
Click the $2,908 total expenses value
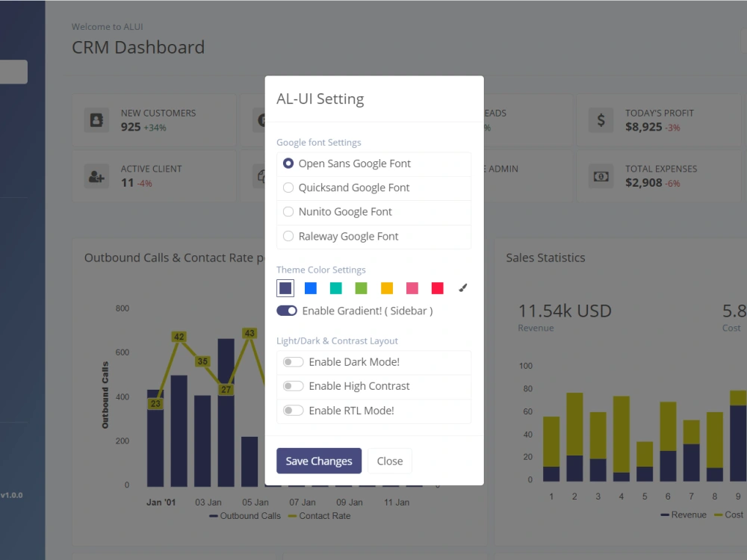pyautogui.click(x=644, y=182)
